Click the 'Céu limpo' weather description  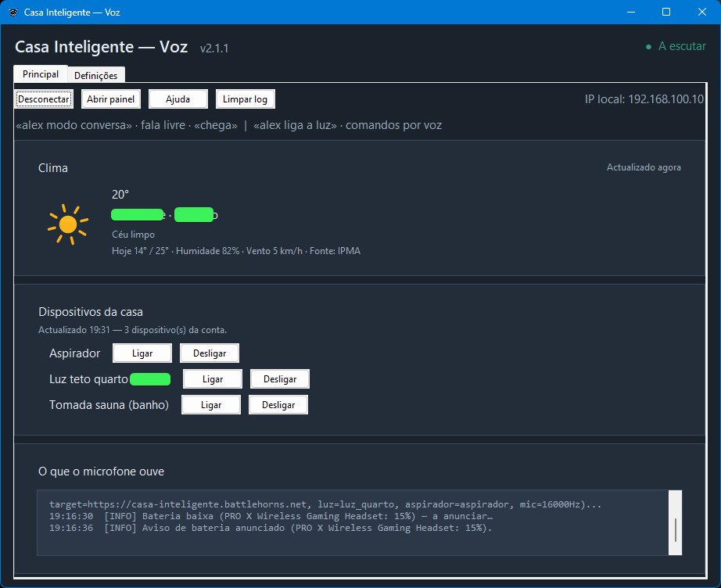134,235
